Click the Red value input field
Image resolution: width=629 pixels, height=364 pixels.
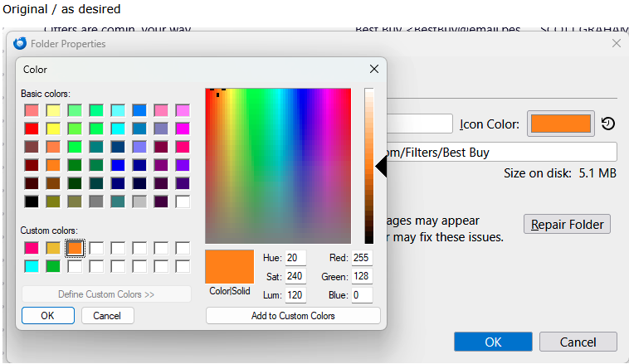click(361, 258)
